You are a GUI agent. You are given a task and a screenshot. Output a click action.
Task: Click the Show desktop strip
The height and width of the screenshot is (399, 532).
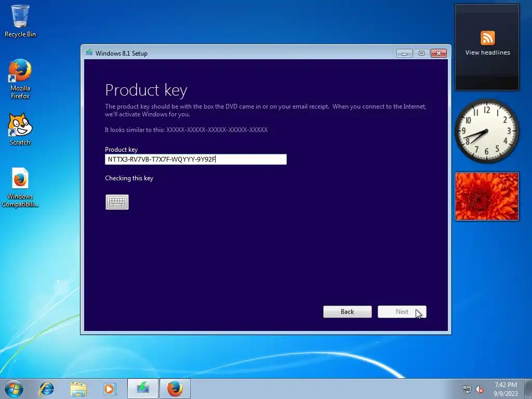click(528, 389)
